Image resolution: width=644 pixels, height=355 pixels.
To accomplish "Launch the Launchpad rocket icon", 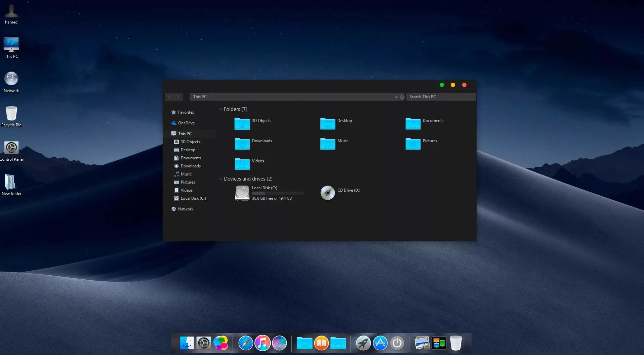I will (363, 343).
